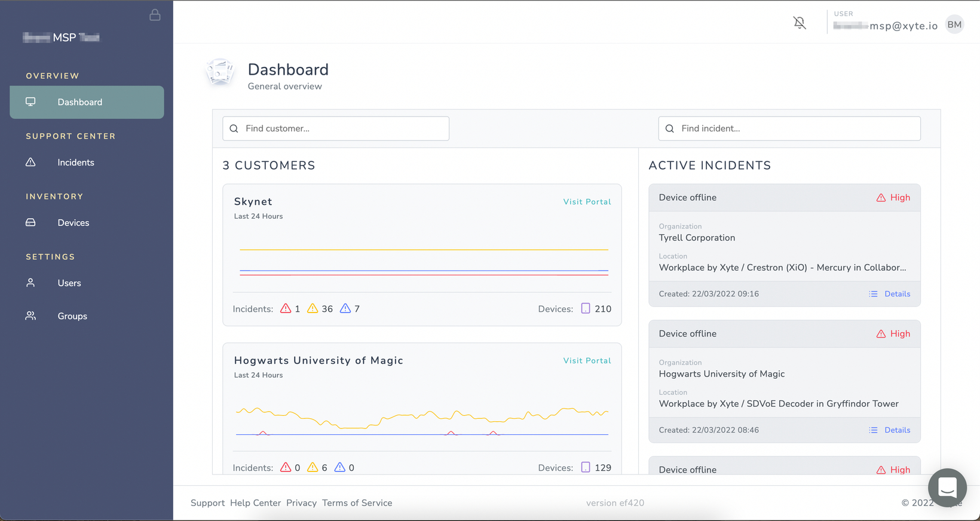Image resolution: width=980 pixels, height=521 pixels.
Task: Focus the Find customer search field
Action: tap(336, 128)
